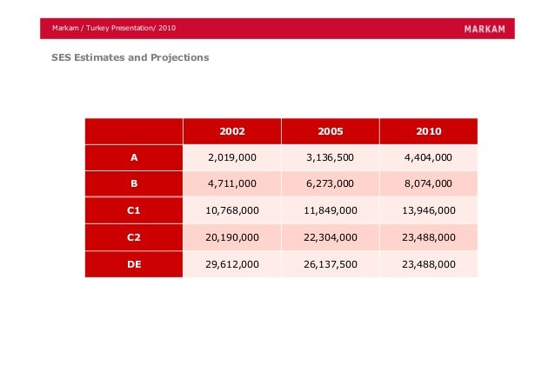Click the cell with 11,849,000
This screenshot has width=555, height=392.
331,210
